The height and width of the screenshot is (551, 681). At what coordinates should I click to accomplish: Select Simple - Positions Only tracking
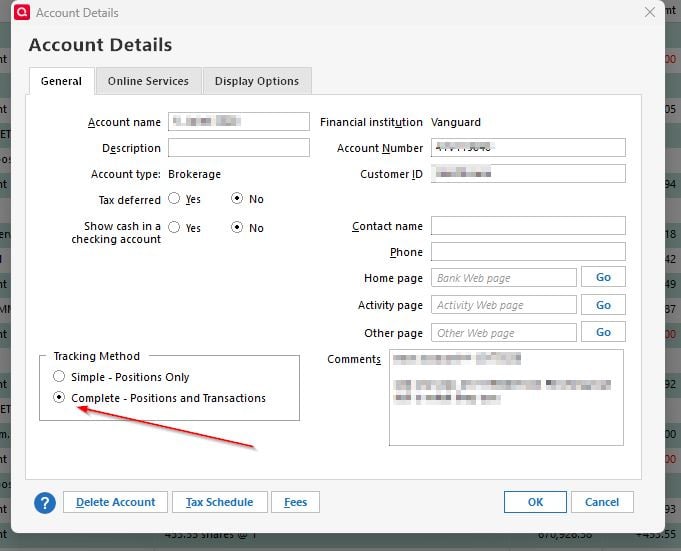tap(59, 376)
